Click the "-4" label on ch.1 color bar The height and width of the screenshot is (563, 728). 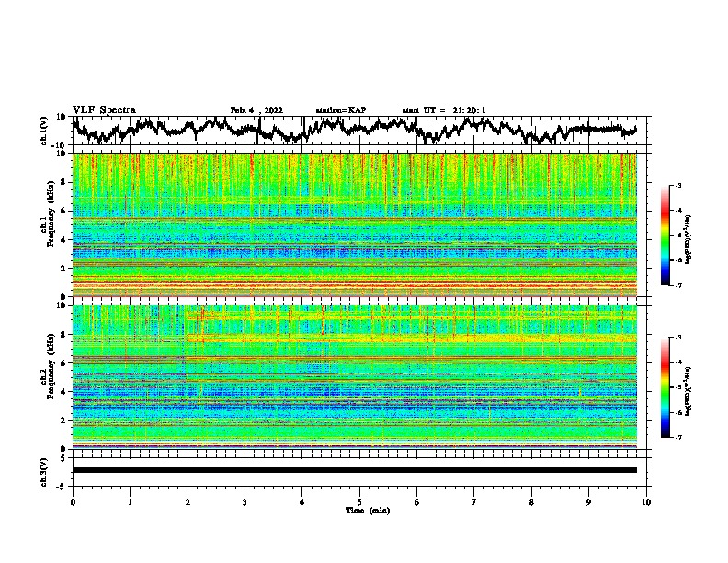click(678, 211)
